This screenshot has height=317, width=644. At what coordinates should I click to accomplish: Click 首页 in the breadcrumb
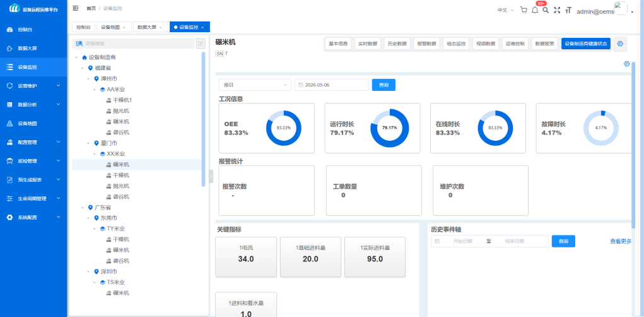tap(91, 8)
